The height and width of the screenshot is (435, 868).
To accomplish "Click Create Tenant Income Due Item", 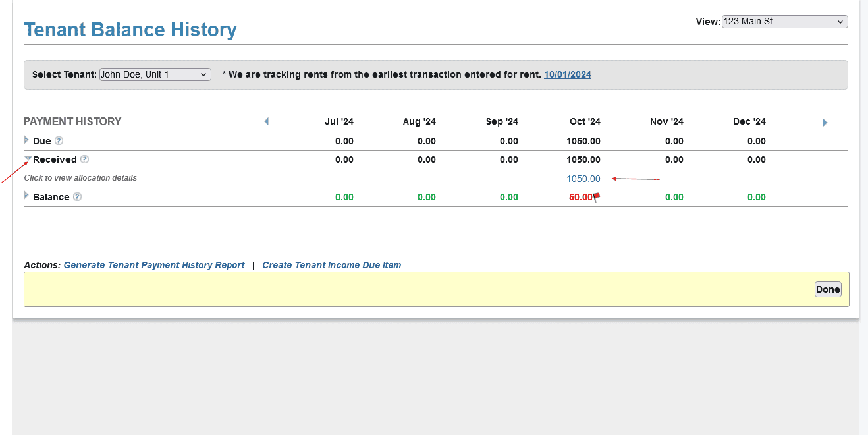I will 331,265.
